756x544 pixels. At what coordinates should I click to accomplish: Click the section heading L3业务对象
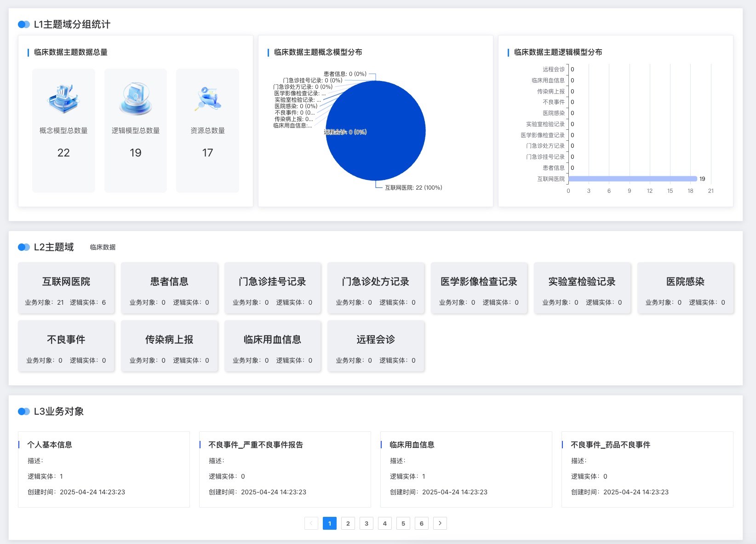59,411
